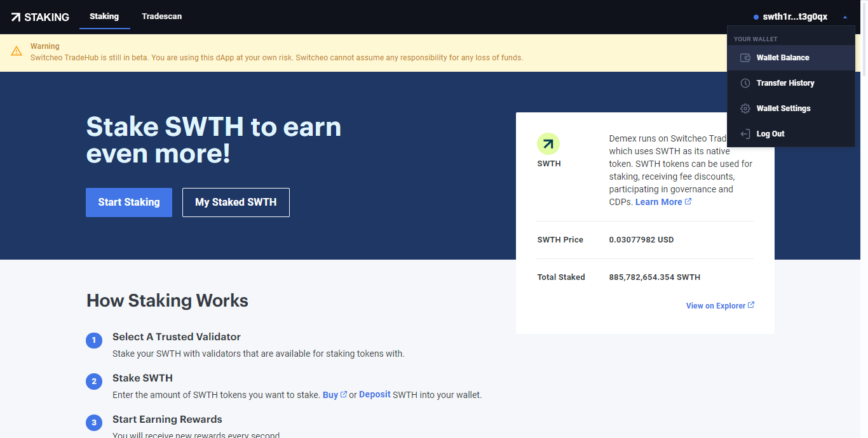Click the SWTH price value 0.03077982 USD
Image resolution: width=868 pixels, height=438 pixels.
point(641,240)
